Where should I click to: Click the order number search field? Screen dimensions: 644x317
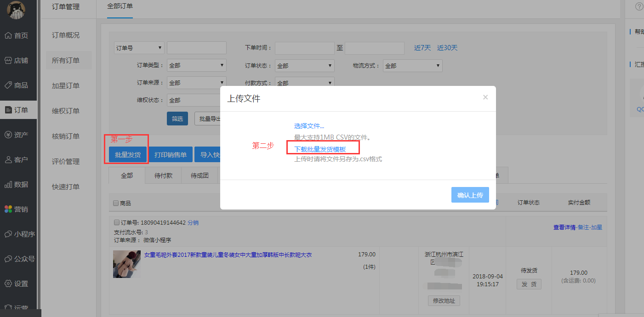(196, 48)
